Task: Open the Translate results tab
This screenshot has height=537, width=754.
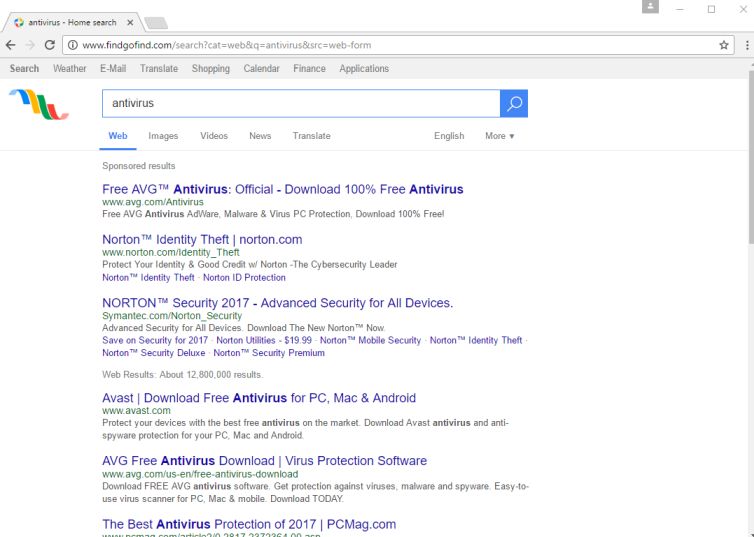Action: (312, 136)
